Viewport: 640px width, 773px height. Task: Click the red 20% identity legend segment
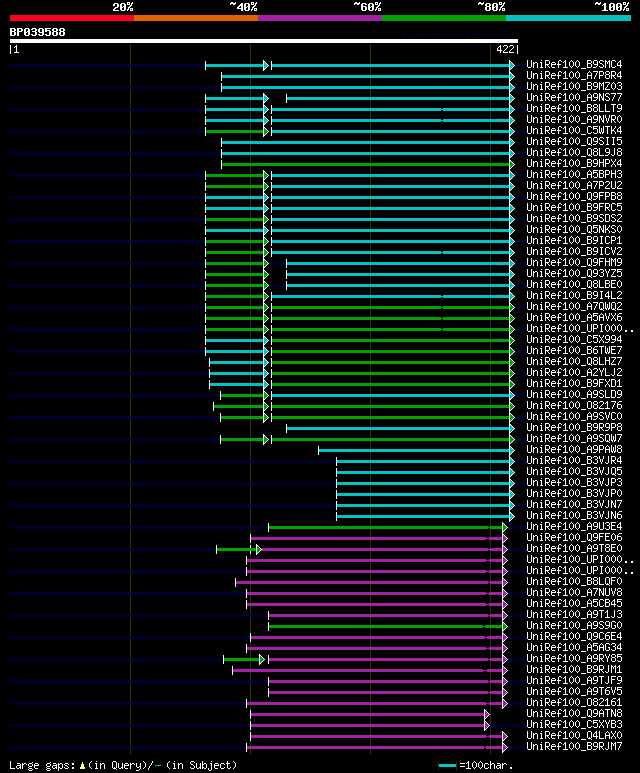(x=71, y=18)
